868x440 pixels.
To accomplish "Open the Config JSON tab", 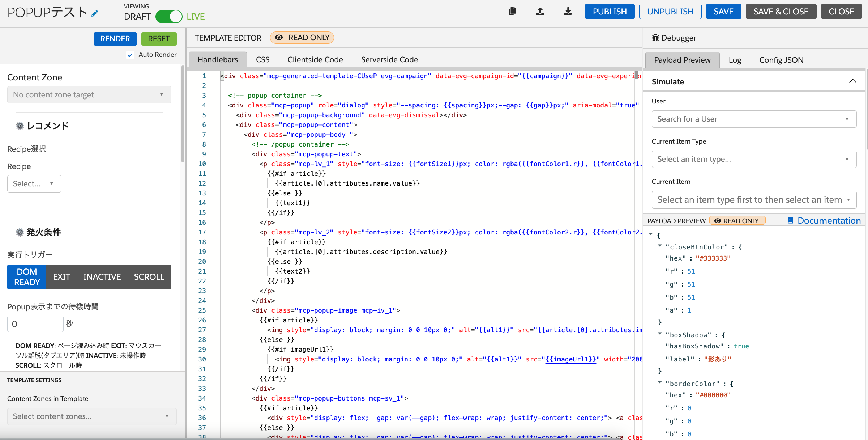I will click(x=781, y=60).
